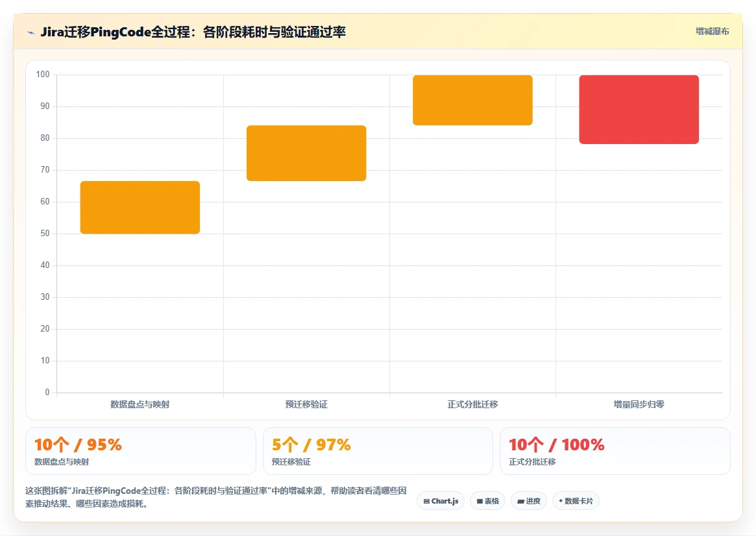Click the 表格 tag chip

[487, 501]
